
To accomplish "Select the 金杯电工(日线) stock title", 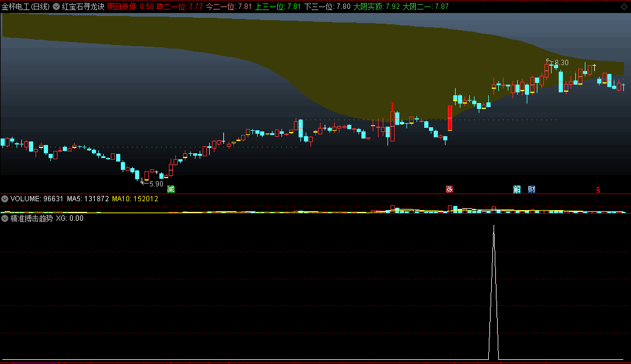I will pyautogui.click(x=25, y=7).
